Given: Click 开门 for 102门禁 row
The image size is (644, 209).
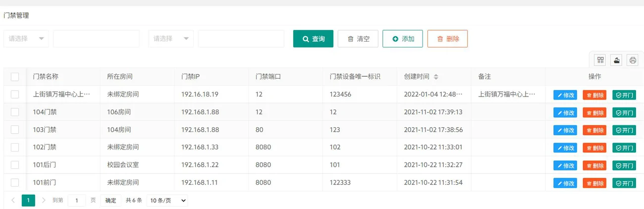Looking at the screenshot, I should tap(624, 148).
